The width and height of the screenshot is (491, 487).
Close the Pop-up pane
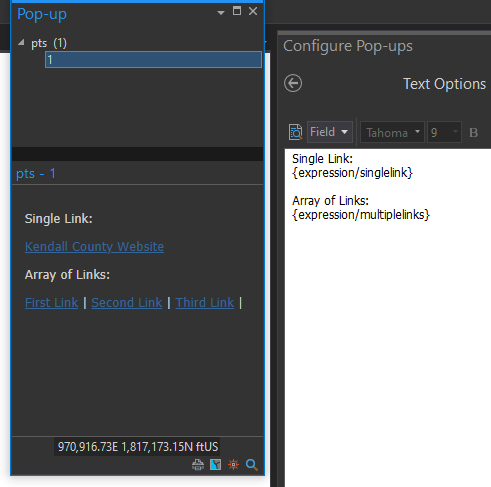(x=253, y=11)
